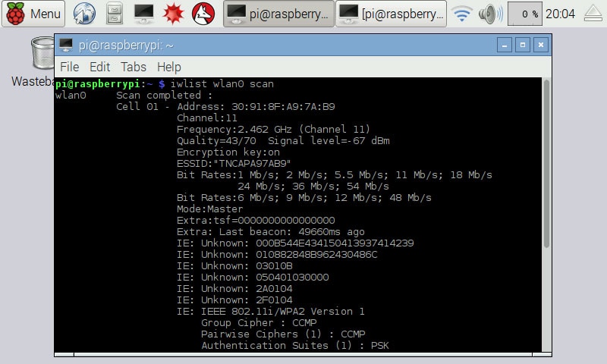This screenshot has height=364, width=607.
Task: Open the Raspberry Pi Menu button
Action: pos(34,14)
